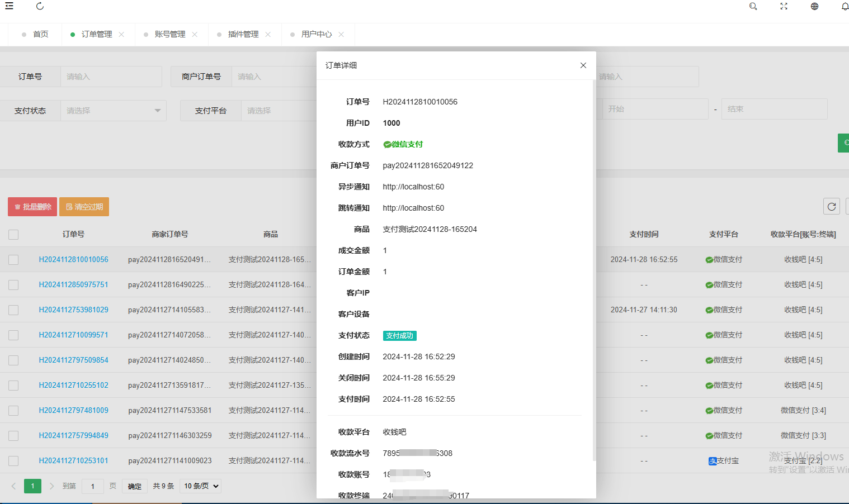Check the select-all checkbox in the table header
Image resolution: width=849 pixels, height=504 pixels.
click(13, 235)
